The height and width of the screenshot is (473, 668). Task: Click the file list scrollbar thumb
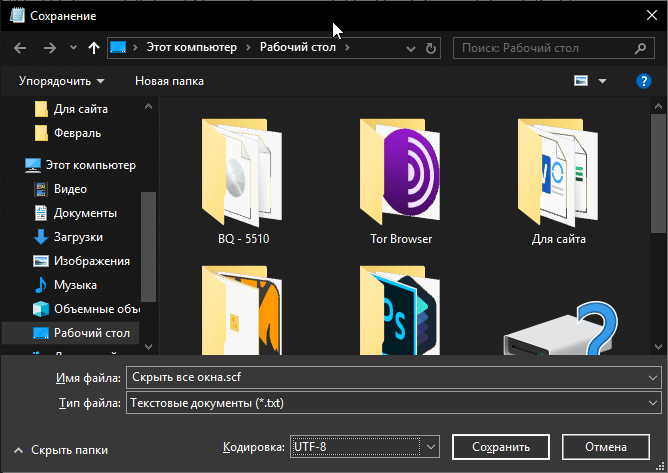[x=658, y=173]
